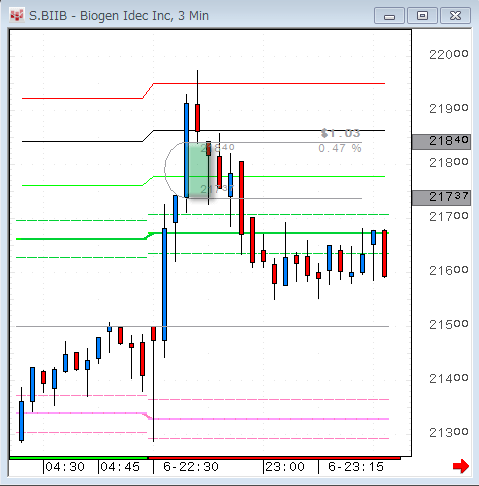Click the chart application icon in title bar
Screen dimensions: 479x486
pos(16,15)
